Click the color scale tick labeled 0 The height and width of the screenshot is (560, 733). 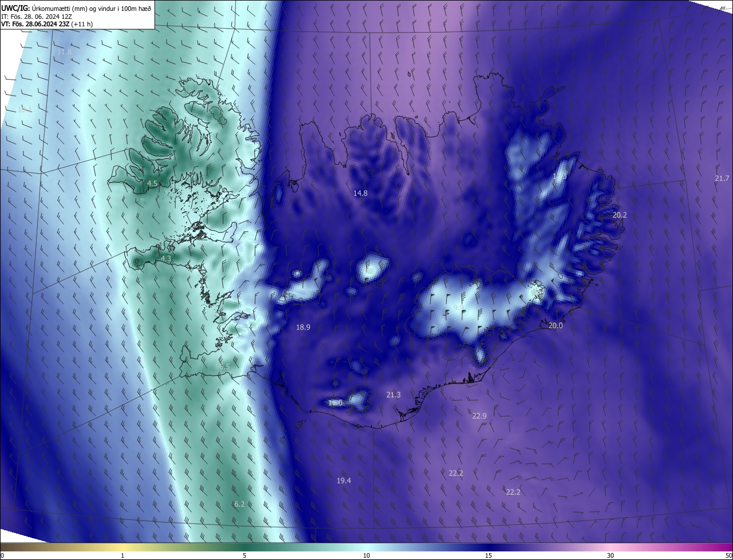click(2, 556)
